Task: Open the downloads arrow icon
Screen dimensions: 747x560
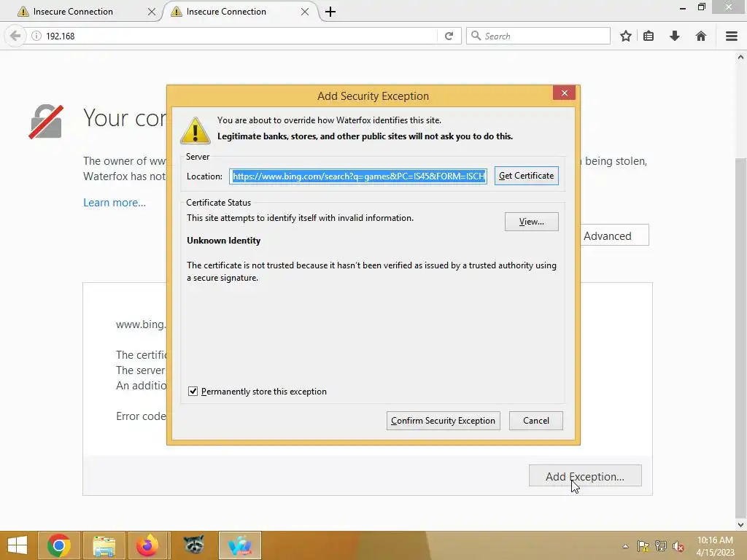Action: pyautogui.click(x=675, y=36)
